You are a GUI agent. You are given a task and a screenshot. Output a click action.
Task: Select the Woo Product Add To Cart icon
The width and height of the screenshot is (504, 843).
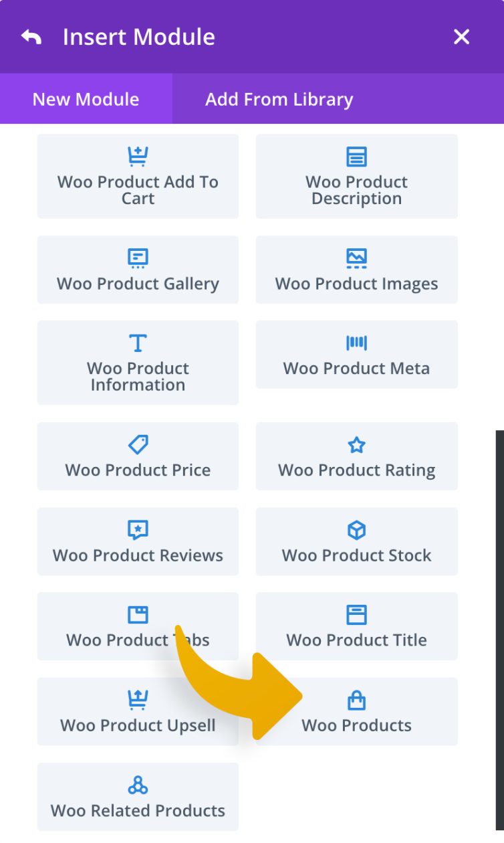pos(138,155)
